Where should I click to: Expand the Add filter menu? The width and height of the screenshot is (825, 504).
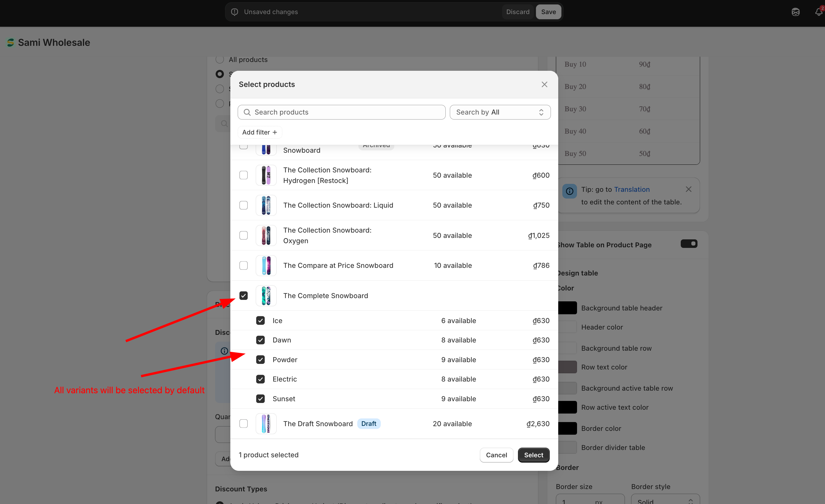(x=259, y=132)
